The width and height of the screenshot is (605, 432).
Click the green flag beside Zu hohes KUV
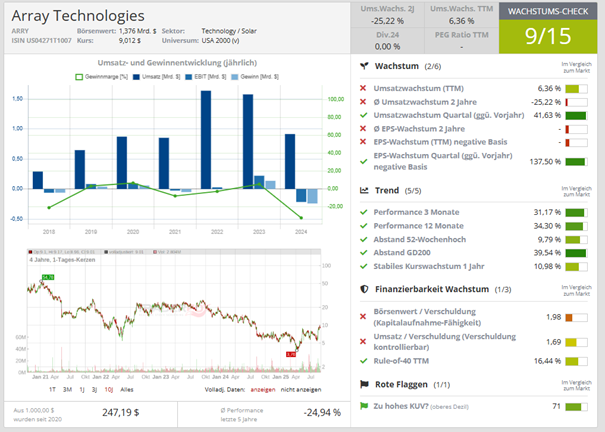pos(363,406)
